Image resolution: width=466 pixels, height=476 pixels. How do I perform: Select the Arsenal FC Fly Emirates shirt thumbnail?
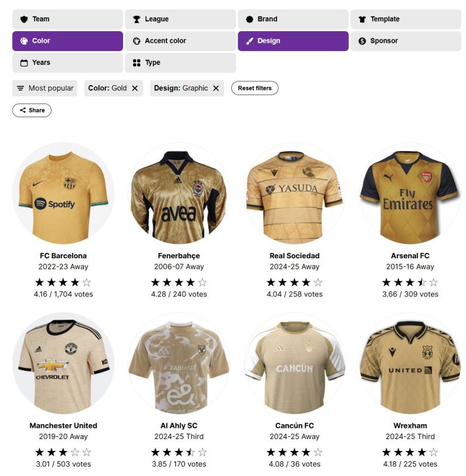tap(410, 193)
